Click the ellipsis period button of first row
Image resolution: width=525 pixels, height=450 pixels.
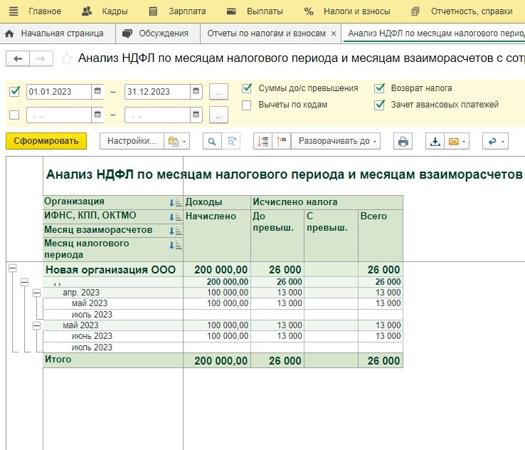click(x=219, y=92)
